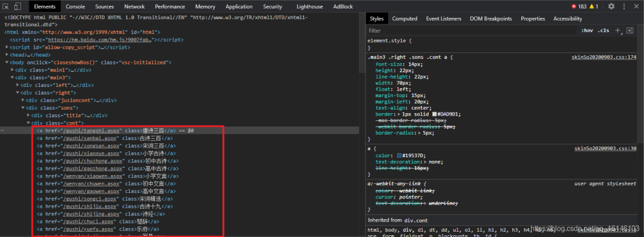
Task: Toggle the device toolbar icon
Action: pyautogui.click(x=18, y=7)
